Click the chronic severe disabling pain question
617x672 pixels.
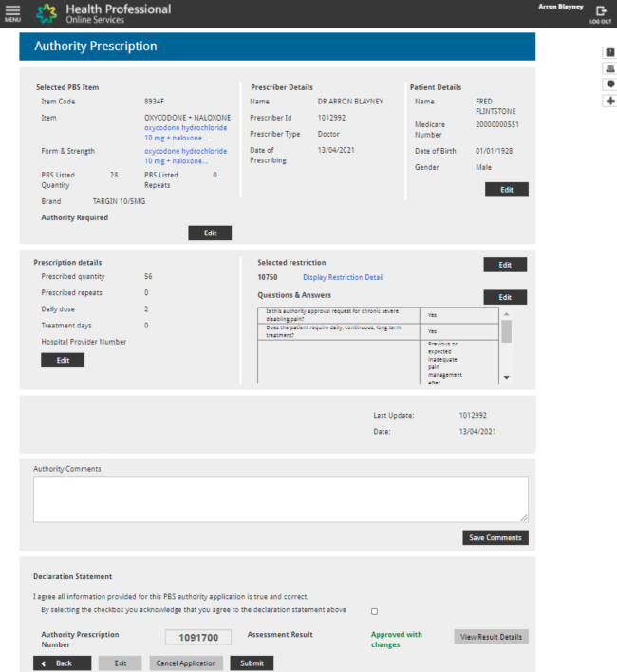332,315
